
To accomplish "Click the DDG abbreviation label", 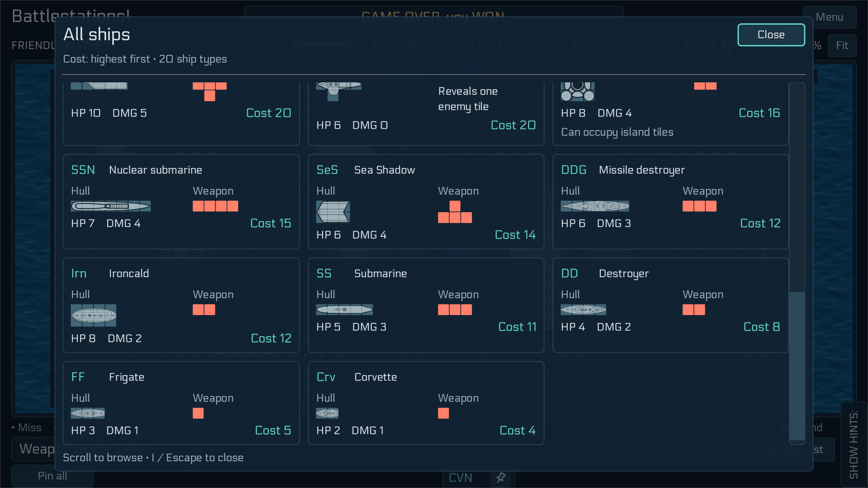I will click(573, 170).
